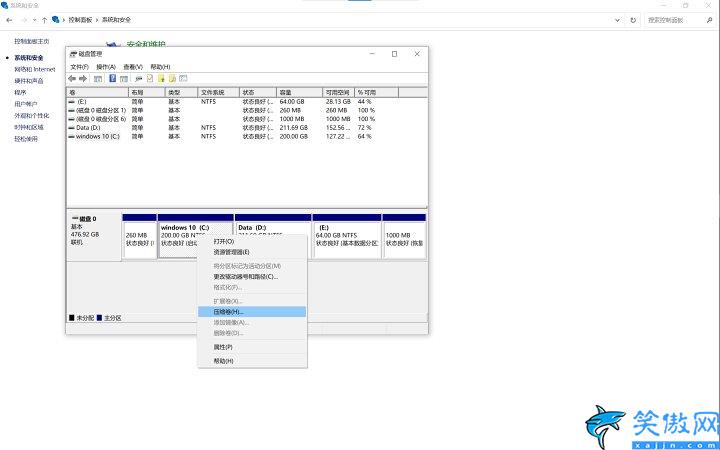Open 硬件和声音 in the left sidebar
This screenshot has width=720, height=450.
tap(28, 81)
